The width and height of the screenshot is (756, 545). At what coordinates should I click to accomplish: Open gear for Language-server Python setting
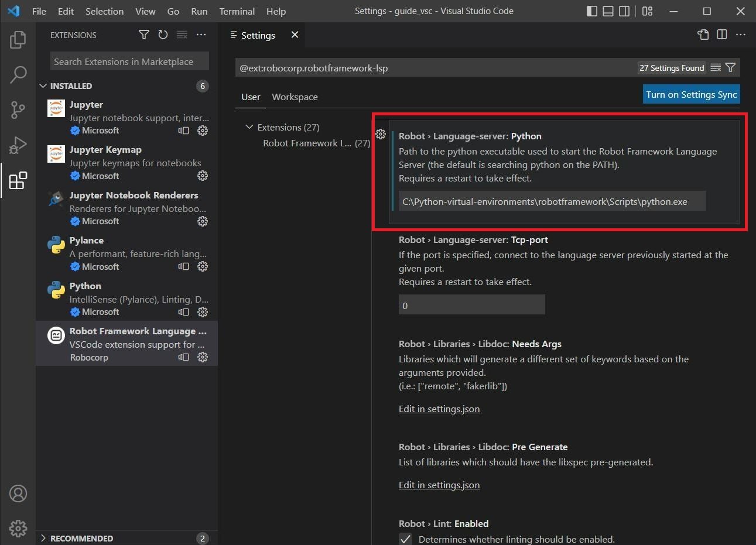(381, 135)
